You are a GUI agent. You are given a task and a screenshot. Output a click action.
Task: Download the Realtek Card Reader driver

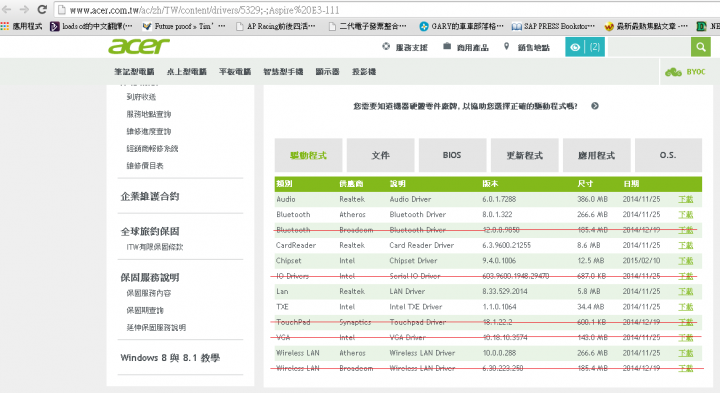[686, 245]
